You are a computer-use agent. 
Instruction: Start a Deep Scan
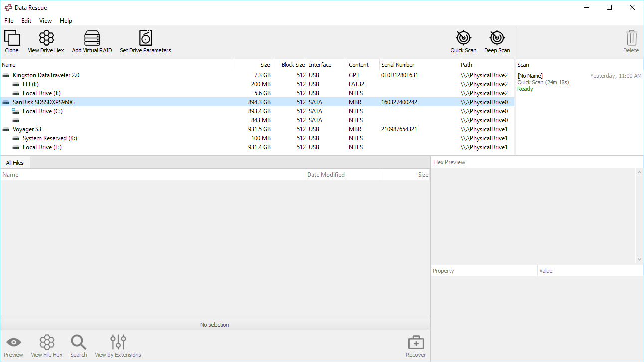[497, 38]
